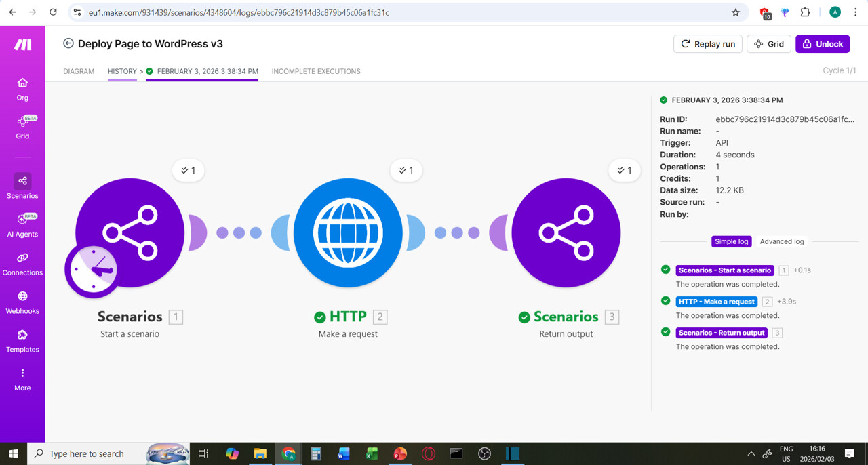
Task: Open operations bubble above HTTP module
Action: coord(406,170)
